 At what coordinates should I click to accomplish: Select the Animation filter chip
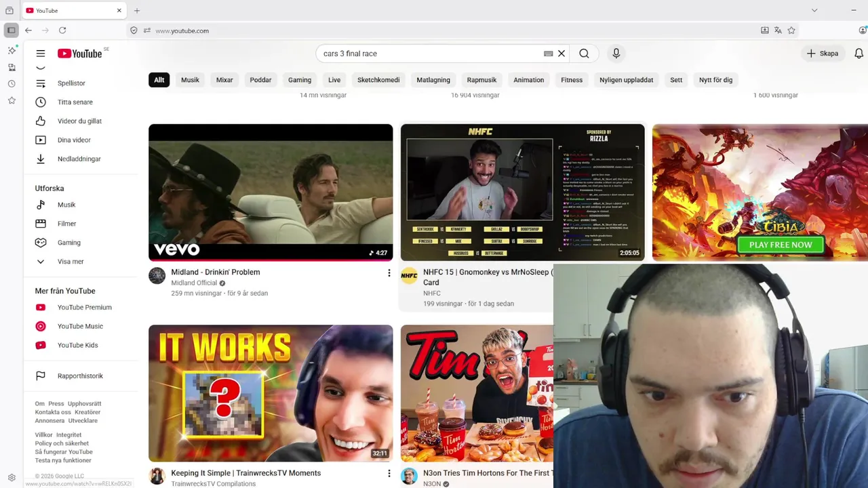click(x=528, y=80)
